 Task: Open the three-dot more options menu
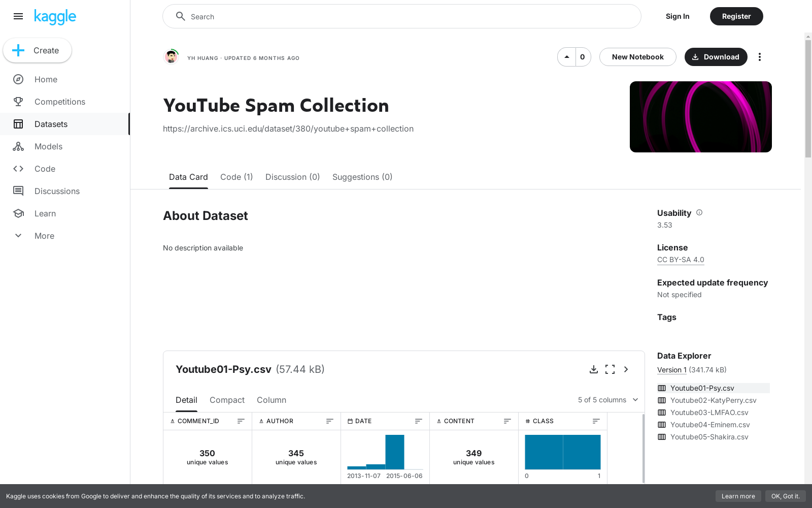(x=760, y=57)
